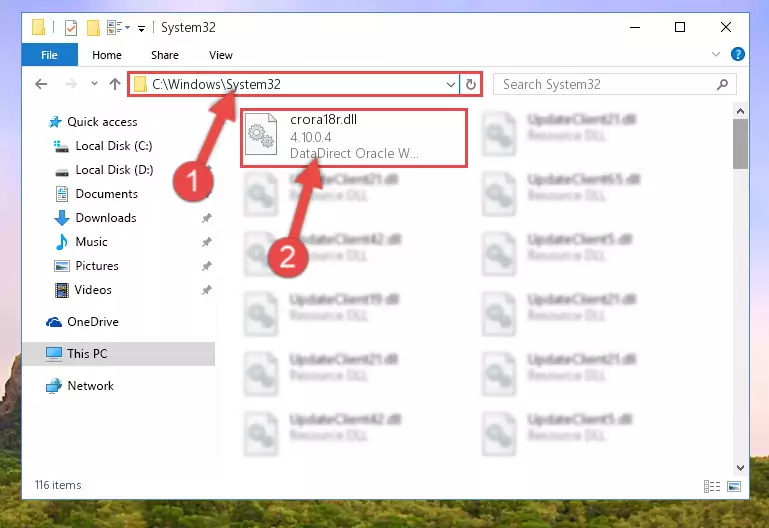This screenshot has height=528, width=769.
Task: Click the pin icon next to Downloads
Action: (x=206, y=218)
